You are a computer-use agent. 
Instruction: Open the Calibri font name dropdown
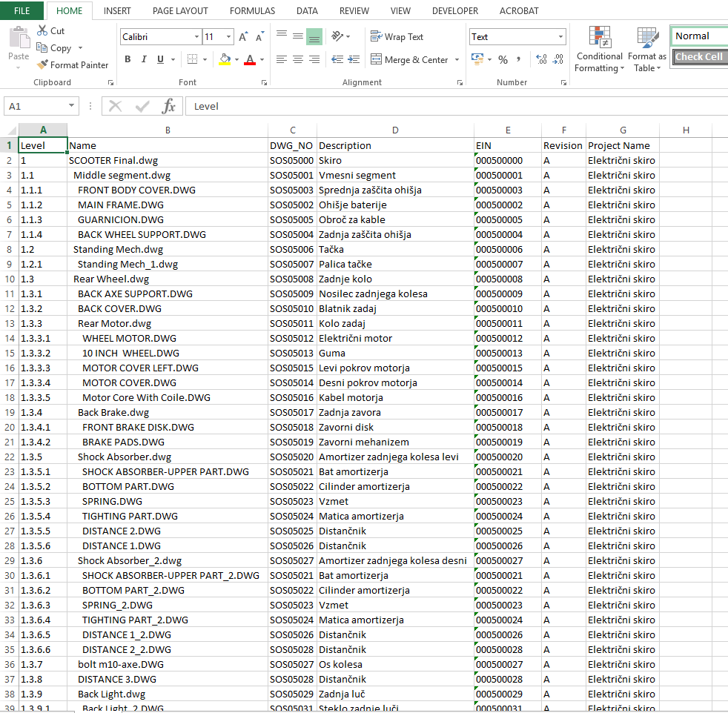(197, 36)
